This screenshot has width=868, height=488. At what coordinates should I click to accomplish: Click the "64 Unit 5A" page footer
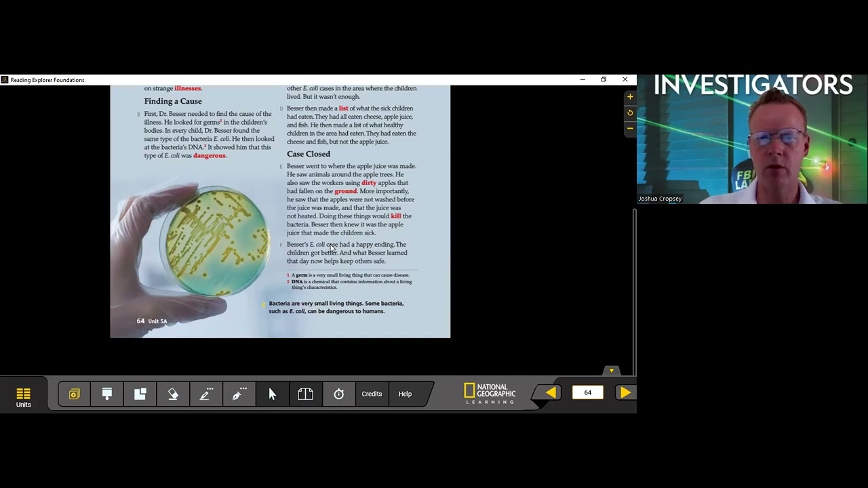[152, 321]
